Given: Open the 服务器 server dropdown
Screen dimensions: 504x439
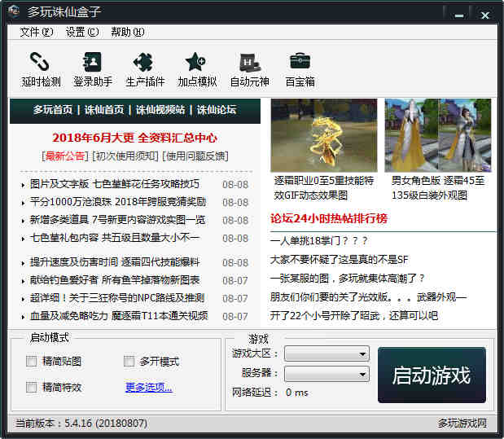Looking at the screenshot, I should pyautogui.click(x=327, y=374).
